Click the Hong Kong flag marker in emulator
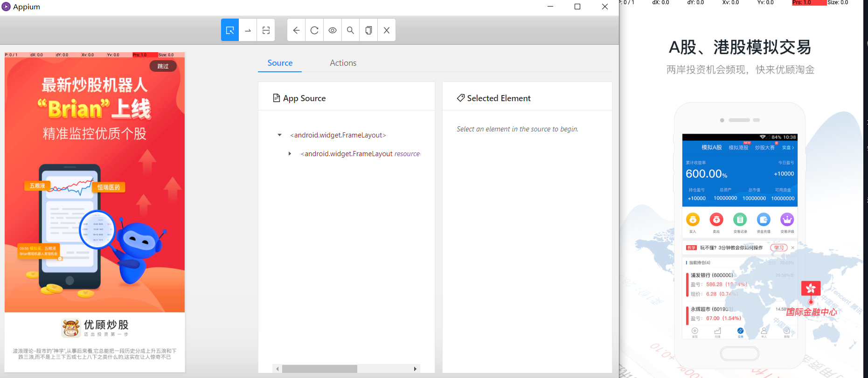Screen dimensions: 868x378 (x=811, y=289)
